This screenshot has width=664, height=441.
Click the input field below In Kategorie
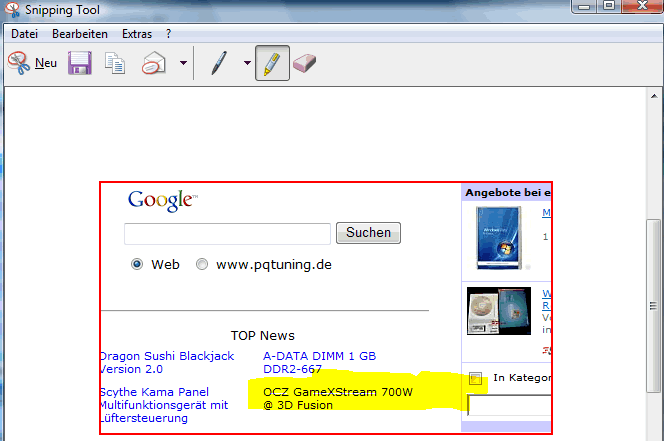pos(509,405)
